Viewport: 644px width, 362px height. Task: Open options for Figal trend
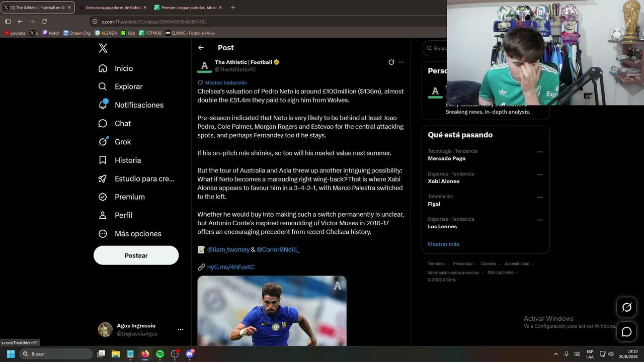pyautogui.click(x=540, y=198)
